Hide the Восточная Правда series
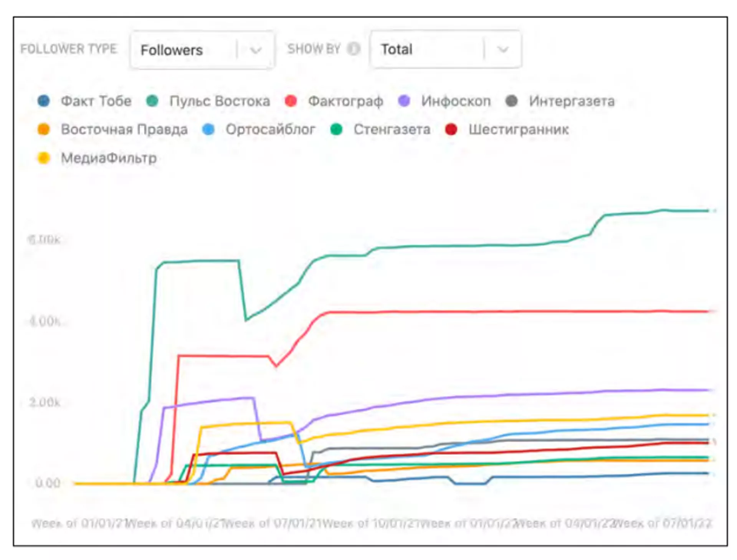The image size is (737, 560). (x=124, y=129)
